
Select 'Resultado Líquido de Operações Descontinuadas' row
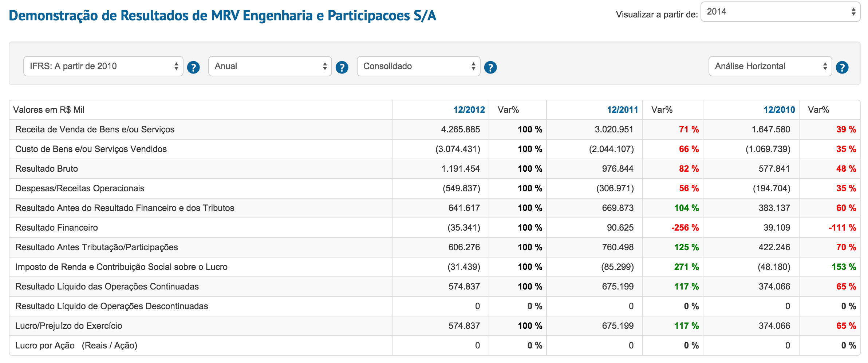pos(435,306)
